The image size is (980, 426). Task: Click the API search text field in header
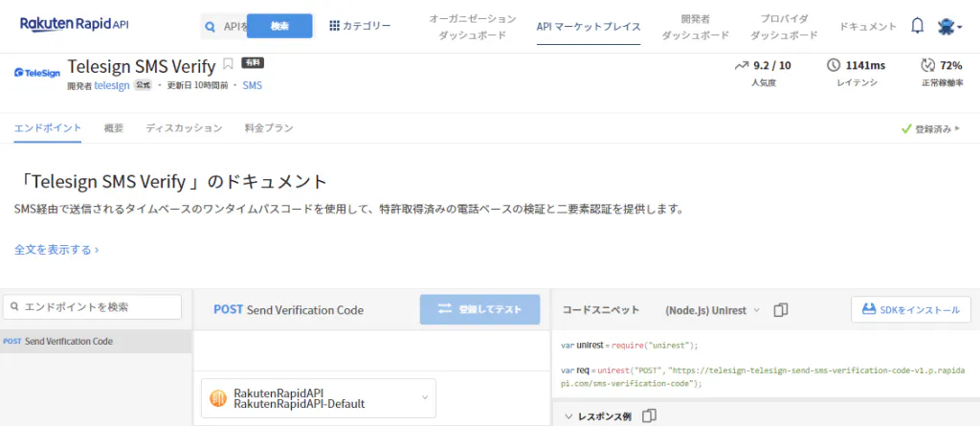235,26
